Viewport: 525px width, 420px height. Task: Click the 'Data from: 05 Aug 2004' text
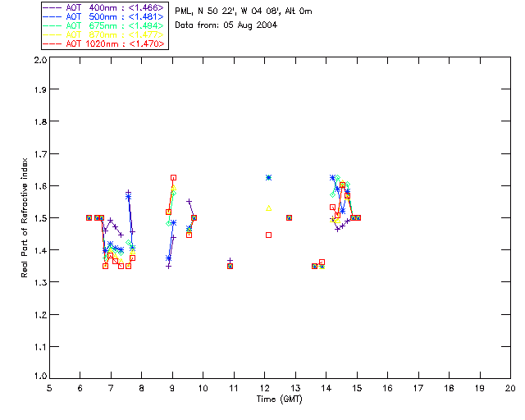point(226,25)
